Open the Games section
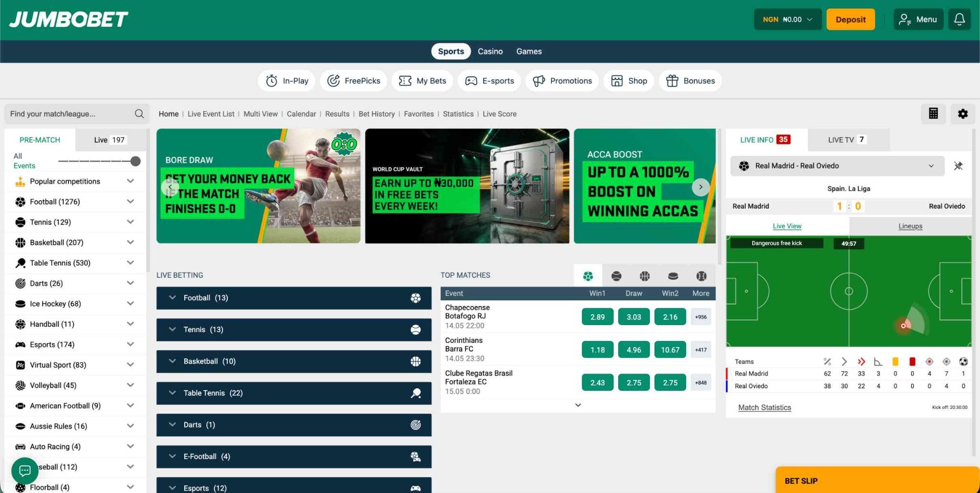980x493 pixels. click(x=529, y=51)
